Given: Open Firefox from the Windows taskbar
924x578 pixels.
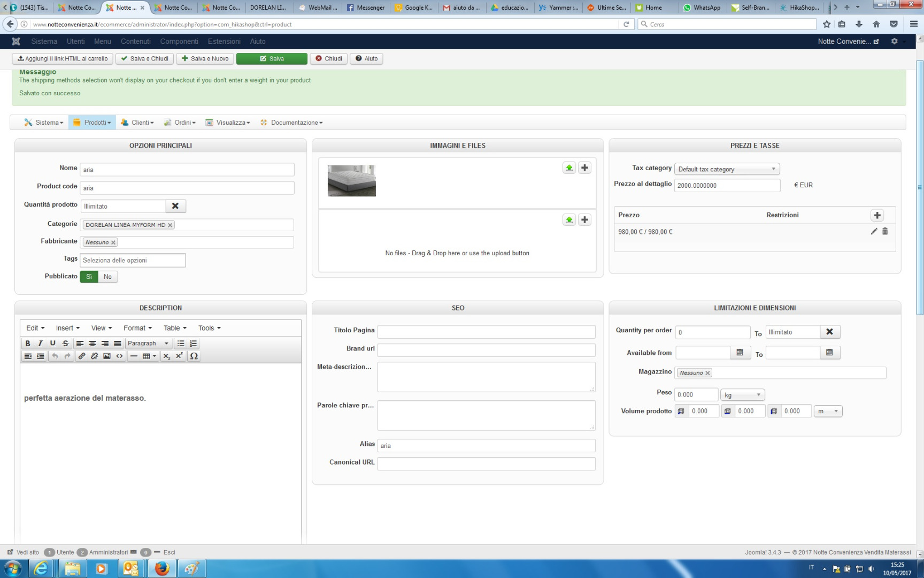Looking at the screenshot, I should (x=161, y=568).
